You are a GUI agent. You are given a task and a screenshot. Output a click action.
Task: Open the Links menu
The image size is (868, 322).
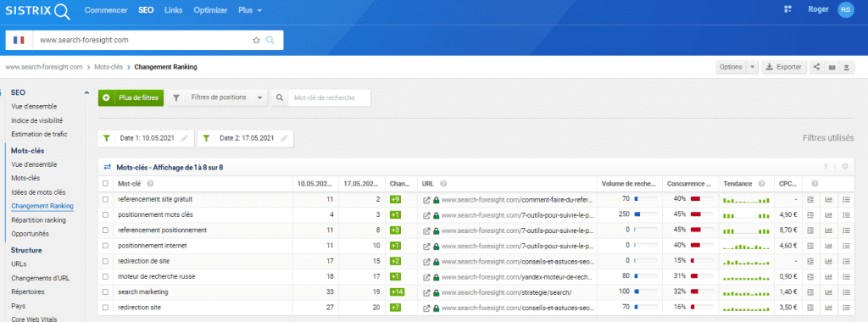point(173,10)
